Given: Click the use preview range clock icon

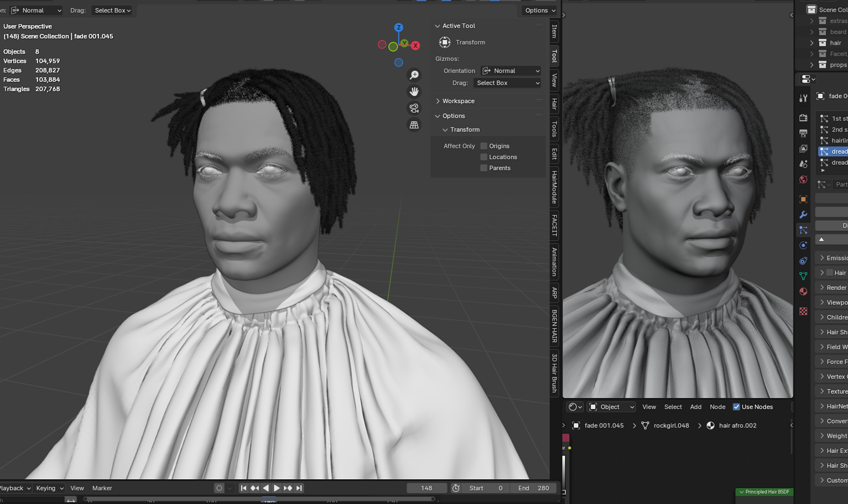Looking at the screenshot, I should click(x=456, y=488).
